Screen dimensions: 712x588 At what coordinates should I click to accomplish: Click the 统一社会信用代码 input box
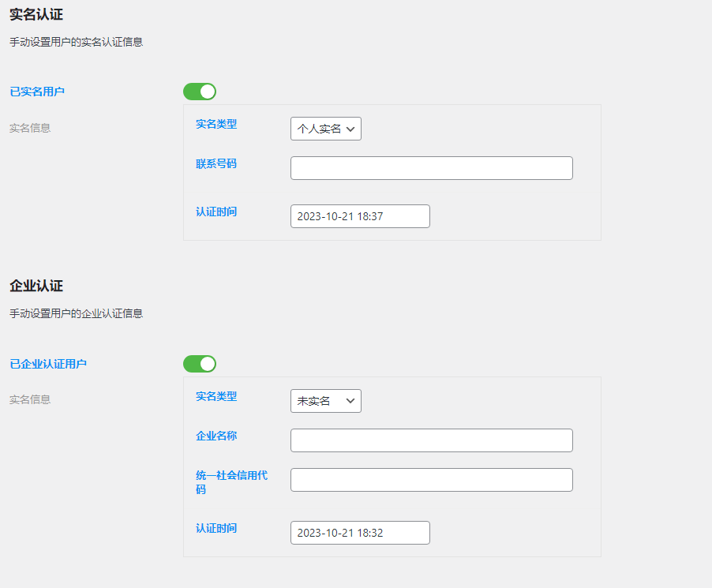pyautogui.click(x=431, y=479)
